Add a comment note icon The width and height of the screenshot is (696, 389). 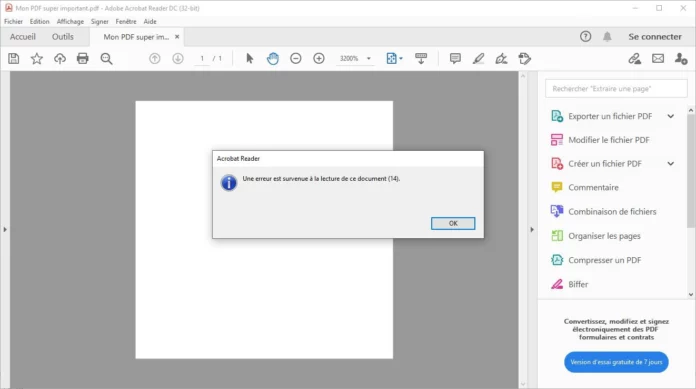pyautogui.click(x=455, y=59)
